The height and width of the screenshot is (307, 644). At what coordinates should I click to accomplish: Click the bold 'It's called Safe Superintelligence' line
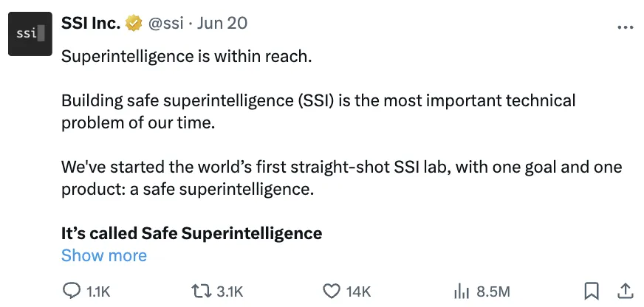(x=192, y=233)
